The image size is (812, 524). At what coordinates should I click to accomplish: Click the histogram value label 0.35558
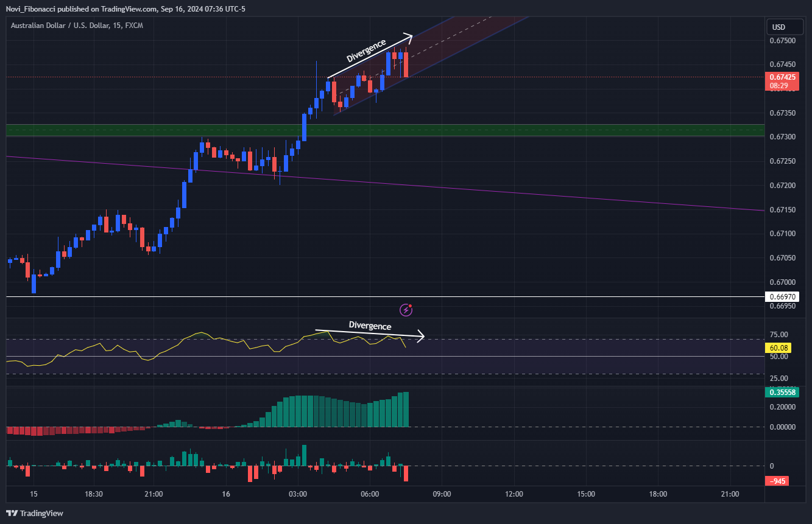(x=782, y=393)
